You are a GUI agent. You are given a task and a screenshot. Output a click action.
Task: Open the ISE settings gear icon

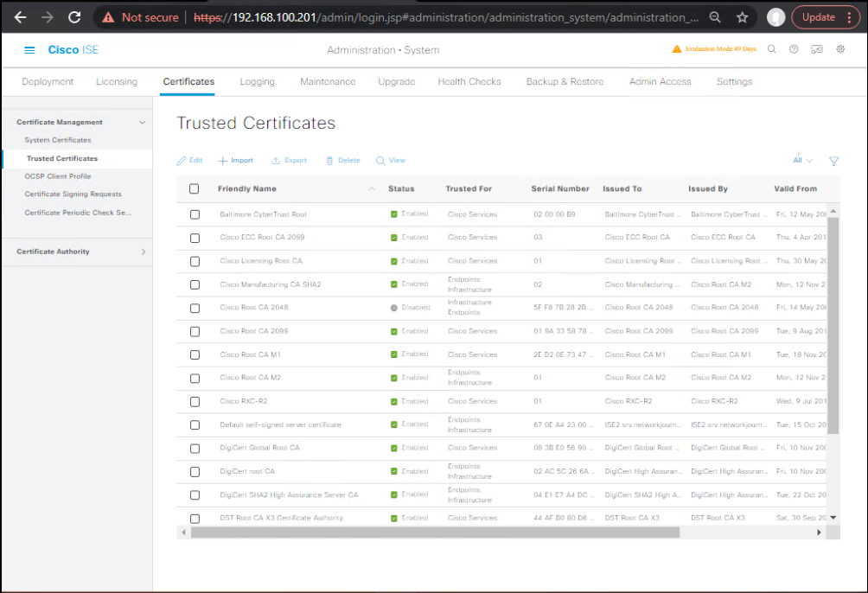pos(840,49)
